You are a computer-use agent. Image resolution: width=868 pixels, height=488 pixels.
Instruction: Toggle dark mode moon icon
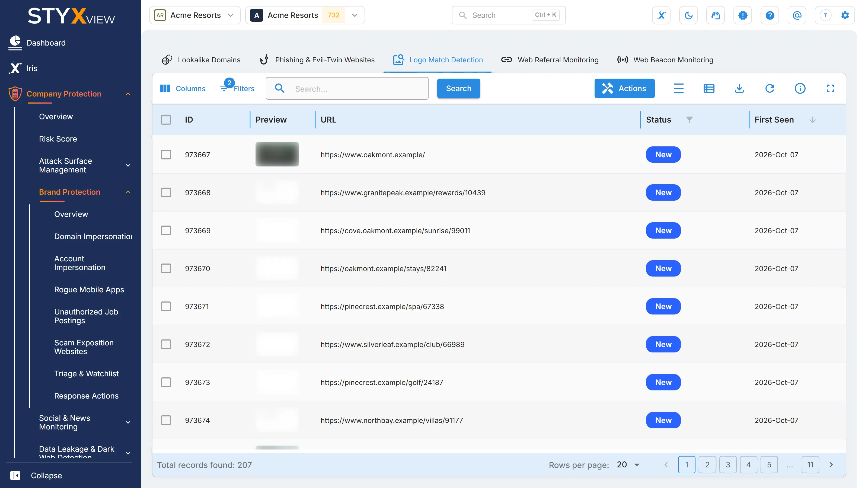point(688,15)
